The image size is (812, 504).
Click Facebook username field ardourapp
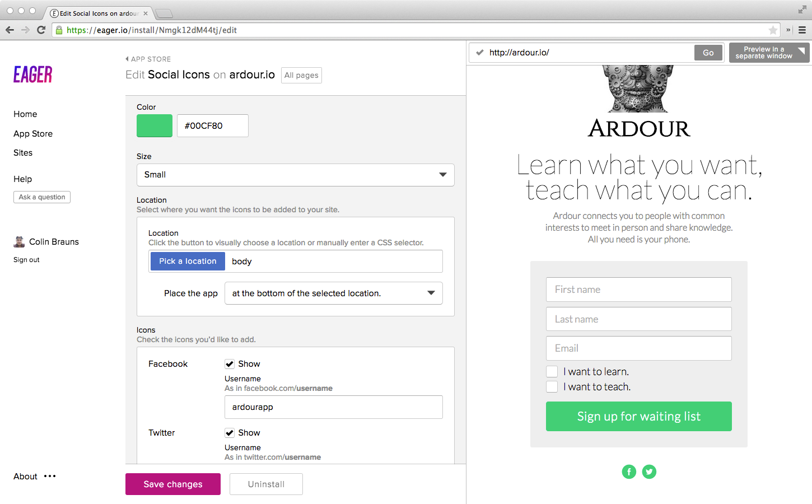click(x=334, y=407)
